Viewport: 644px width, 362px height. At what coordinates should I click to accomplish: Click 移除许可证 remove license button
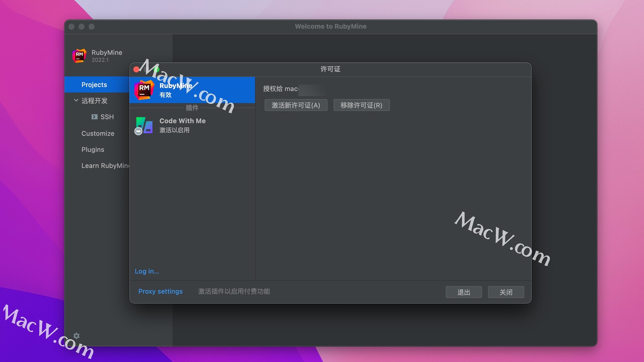[361, 105]
